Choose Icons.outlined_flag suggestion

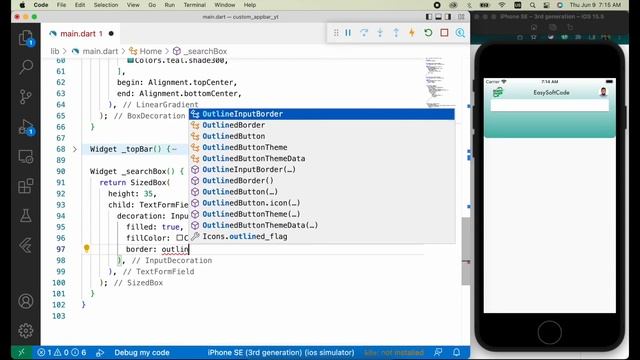coord(322,236)
